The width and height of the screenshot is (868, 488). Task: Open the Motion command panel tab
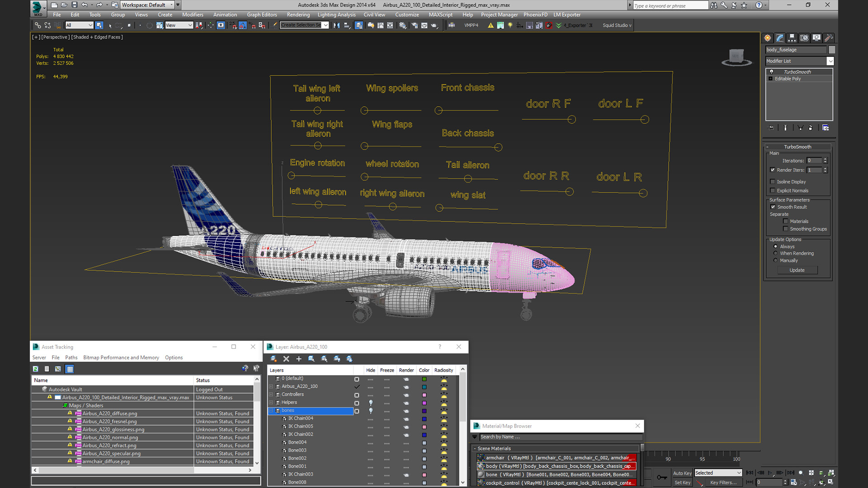[x=804, y=38]
